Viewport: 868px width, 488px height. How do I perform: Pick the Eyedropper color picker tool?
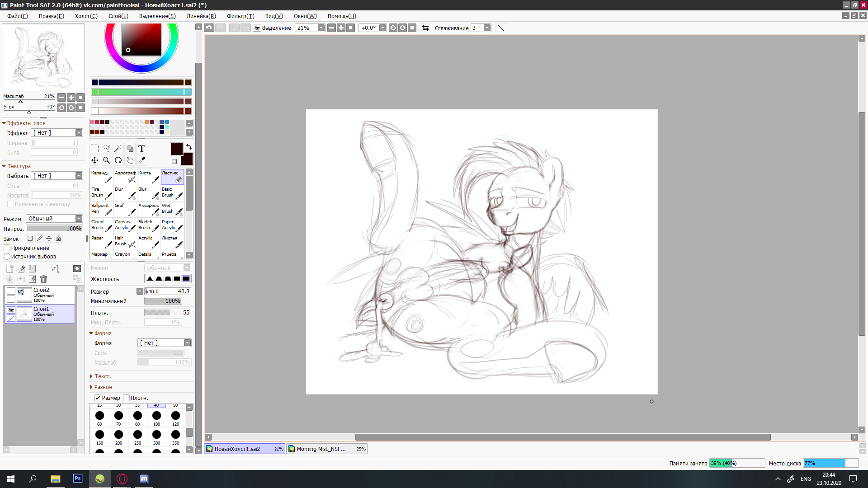[x=142, y=160]
